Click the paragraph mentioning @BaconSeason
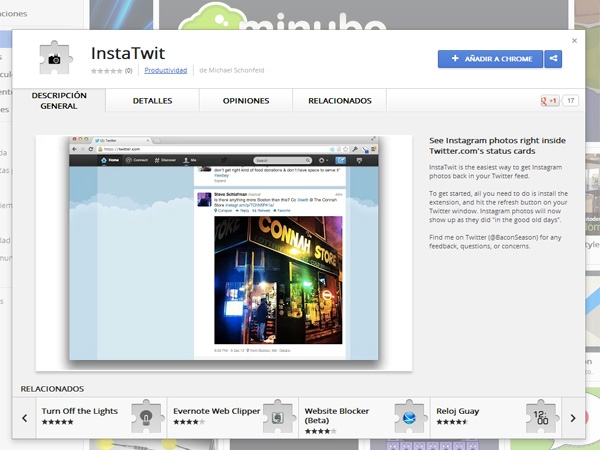 [x=495, y=241]
